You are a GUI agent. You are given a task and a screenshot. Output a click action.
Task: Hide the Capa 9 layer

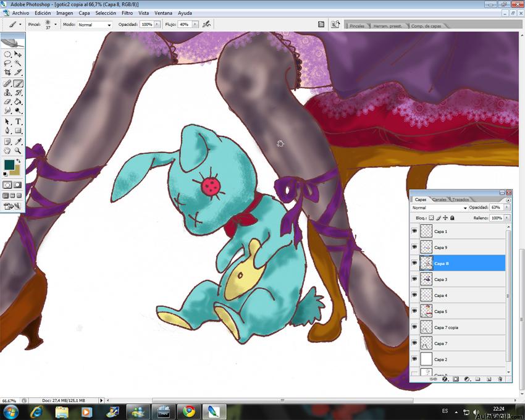pyautogui.click(x=414, y=247)
